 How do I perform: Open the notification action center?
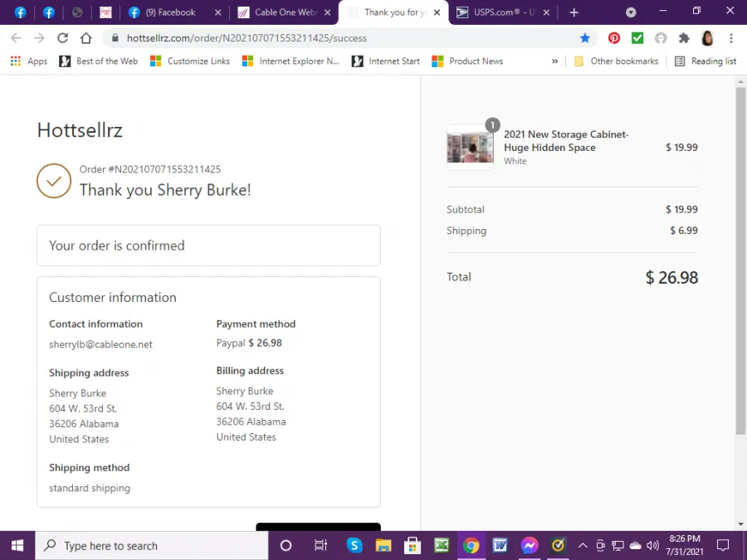[x=723, y=546]
